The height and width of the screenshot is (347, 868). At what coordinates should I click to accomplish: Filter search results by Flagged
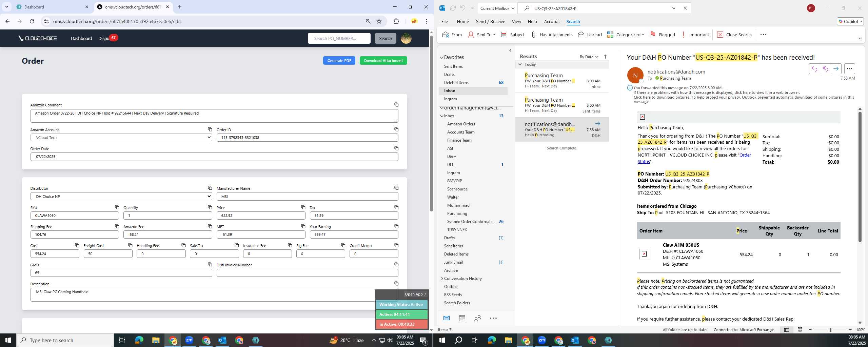click(662, 35)
